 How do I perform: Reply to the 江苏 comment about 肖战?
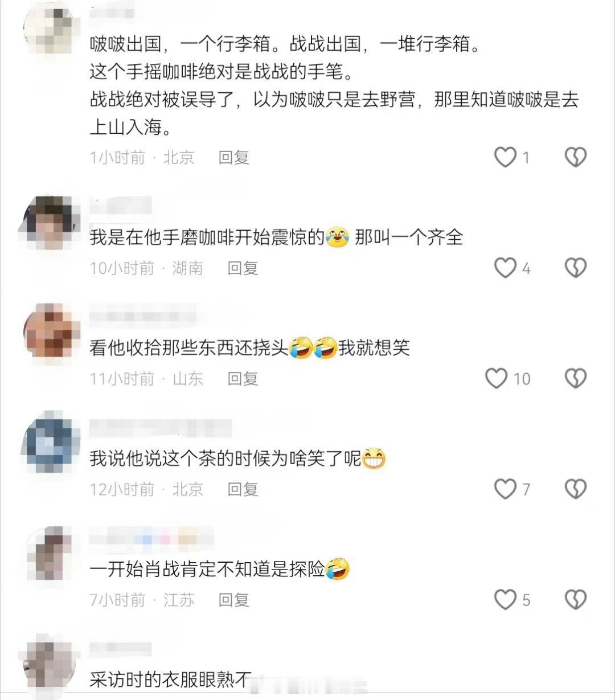234,599
